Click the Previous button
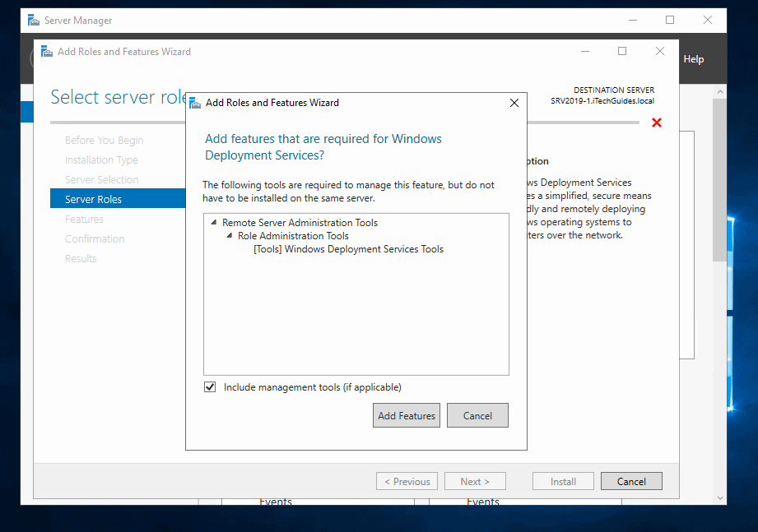The height and width of the screenshot is (532, 758). click(407, 481)
